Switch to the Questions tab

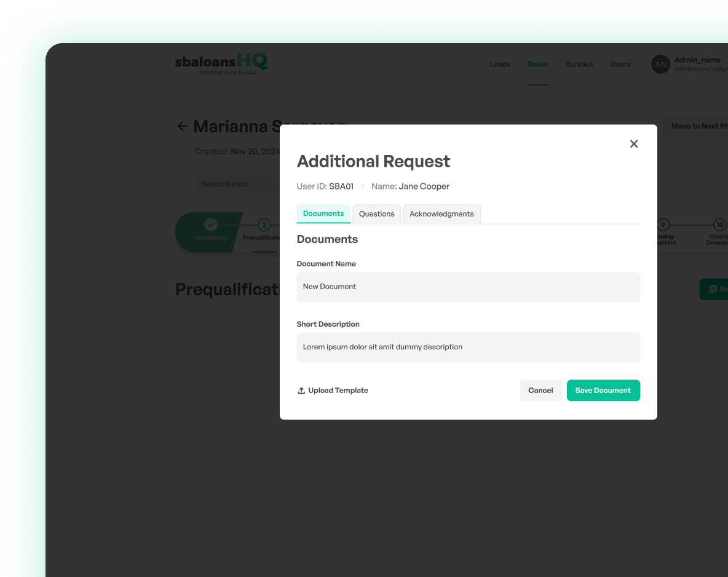coord(376,213)
